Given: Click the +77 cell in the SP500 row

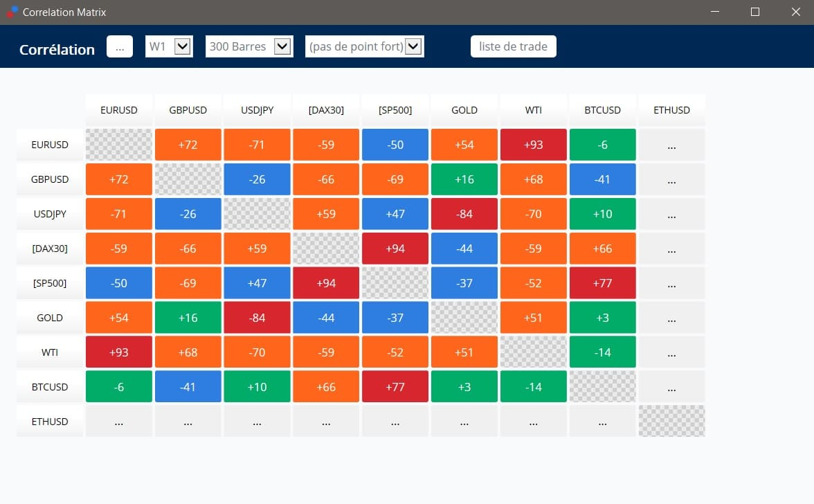Looking at the screenshot, I should pyautogui.click(x=602, y=283).
